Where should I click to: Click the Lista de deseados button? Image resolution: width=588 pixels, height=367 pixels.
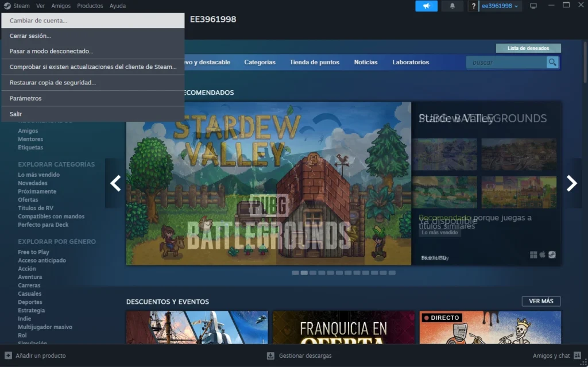pyautogui.click(x=528, y=48)
